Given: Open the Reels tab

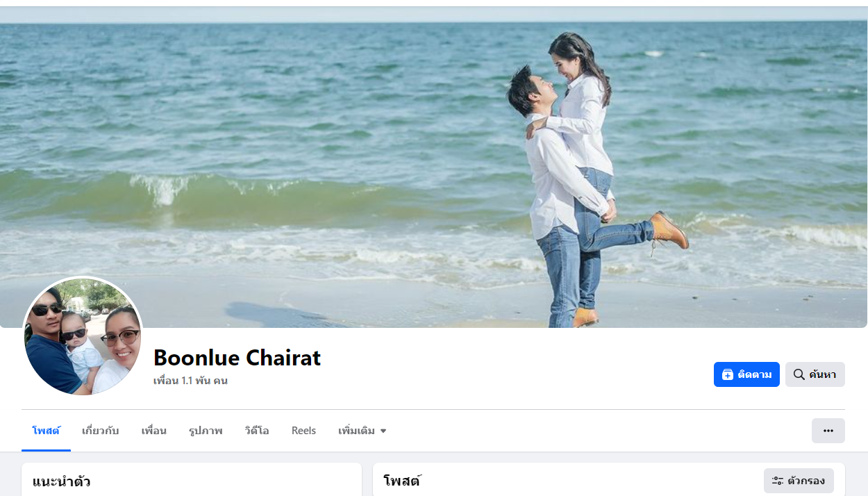Looking at the screenshot, I should coord(303,431).
